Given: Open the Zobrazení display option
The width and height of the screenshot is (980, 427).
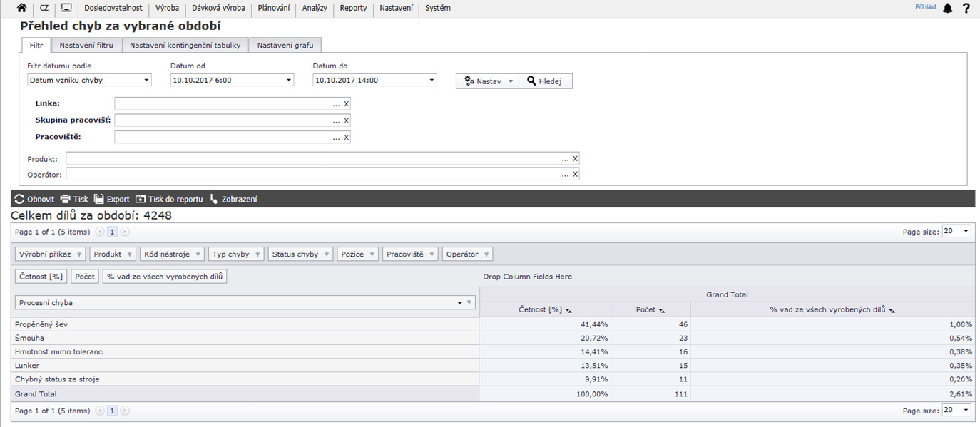Looking at the screenshot, I should [214, 200].
